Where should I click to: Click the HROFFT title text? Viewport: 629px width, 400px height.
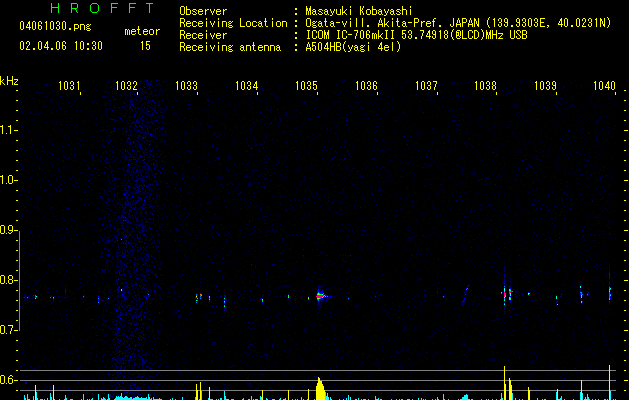[x=103, y=8]
